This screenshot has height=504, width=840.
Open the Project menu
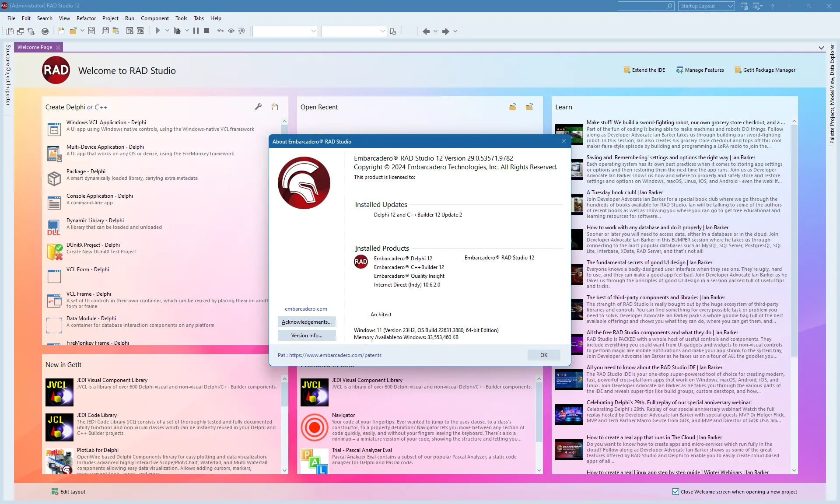tap(110, 18)
